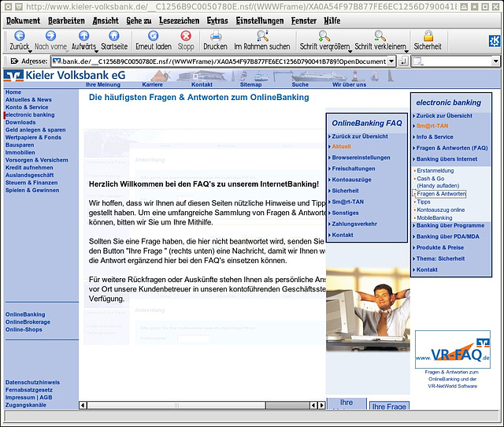
Task: Click Zugangskanäle footer link
Action: pos(26,405)
